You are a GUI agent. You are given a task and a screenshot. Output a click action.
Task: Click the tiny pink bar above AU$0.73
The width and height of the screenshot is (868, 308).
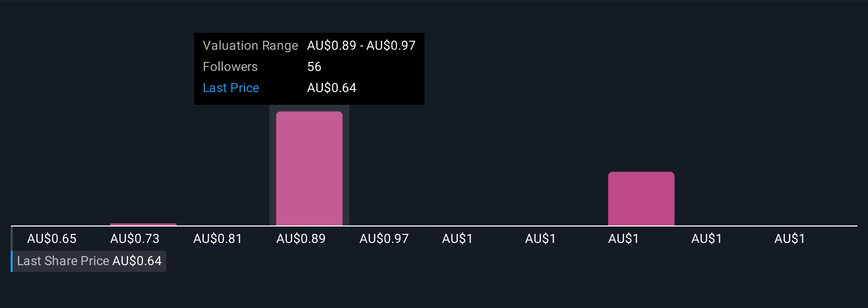[143, 224]
